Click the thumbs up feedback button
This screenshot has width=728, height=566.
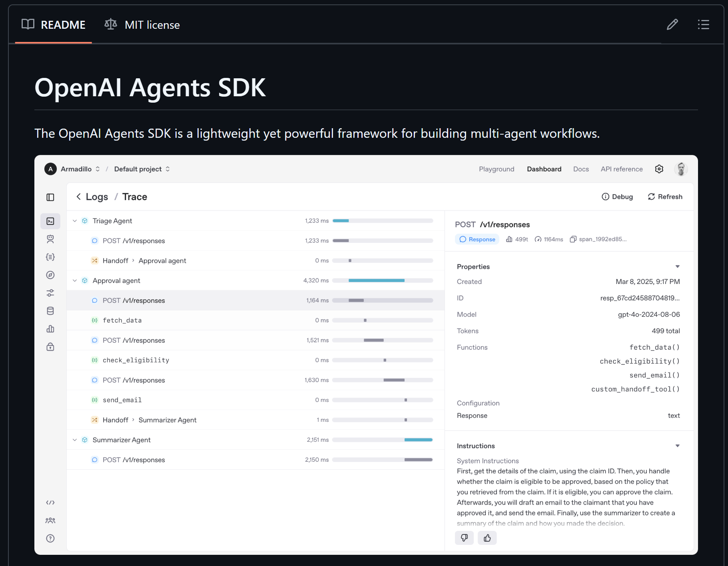point(487,538)
